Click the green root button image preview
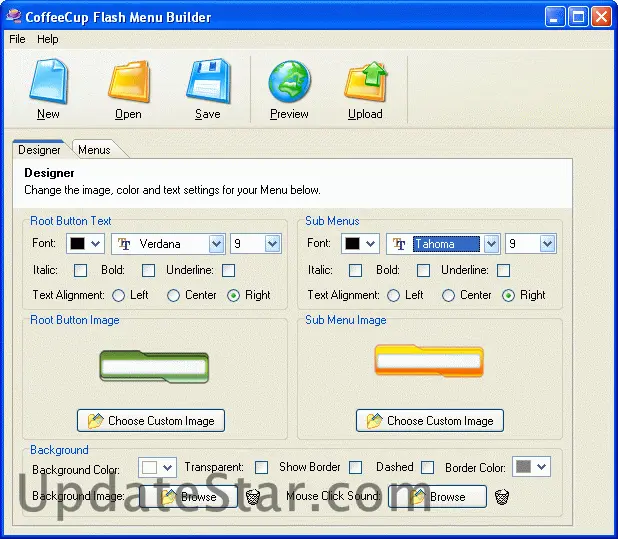Viewport: 618px width, 539px height. (154, 366)
